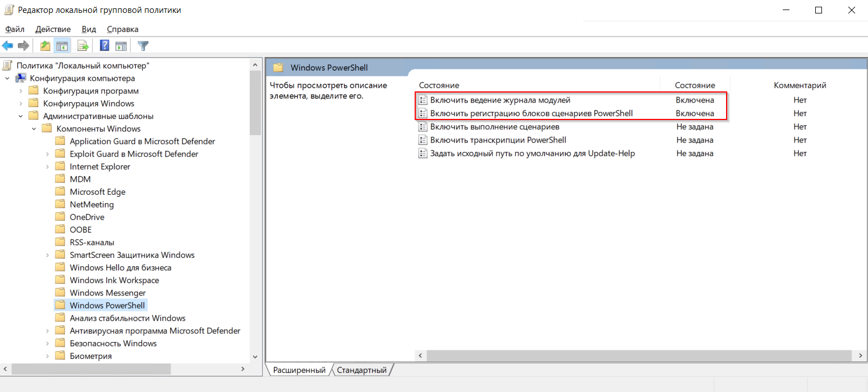Click the Back arrow toolbar icon
This screenshot has width=868, height=392.
tap(8, 46)
